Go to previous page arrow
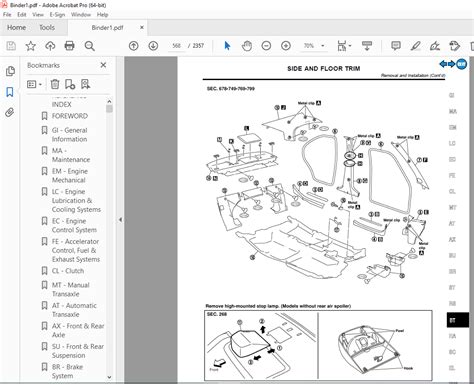The image size is (474, 384). tap(134, 46)
